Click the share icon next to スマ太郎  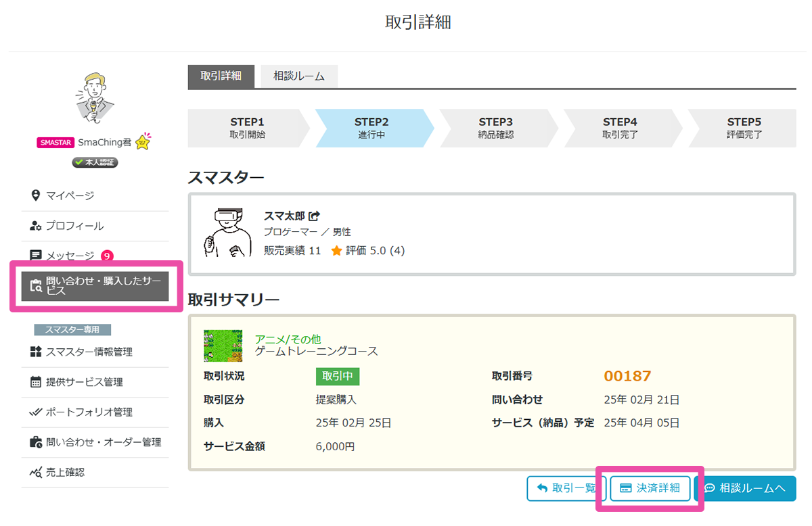click(x=313, y=215)
